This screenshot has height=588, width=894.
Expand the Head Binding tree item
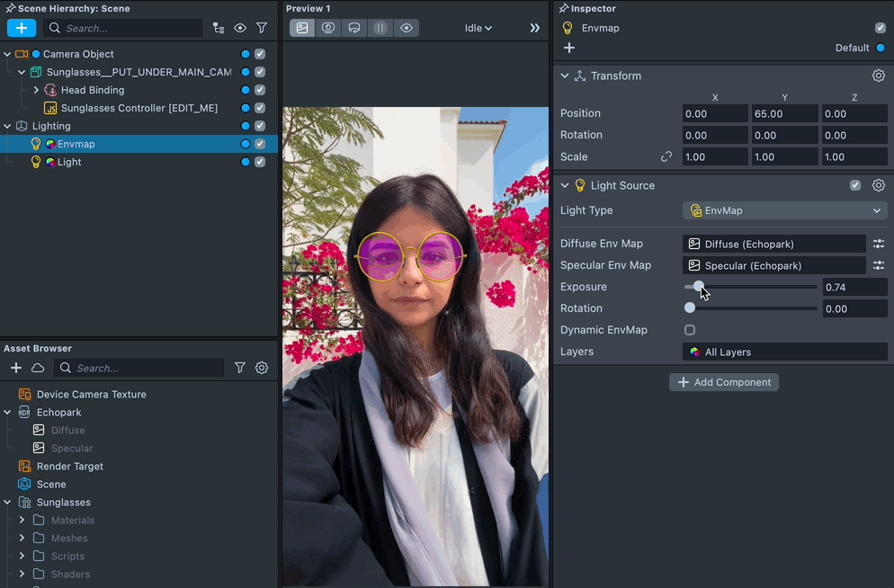(36, 90)
